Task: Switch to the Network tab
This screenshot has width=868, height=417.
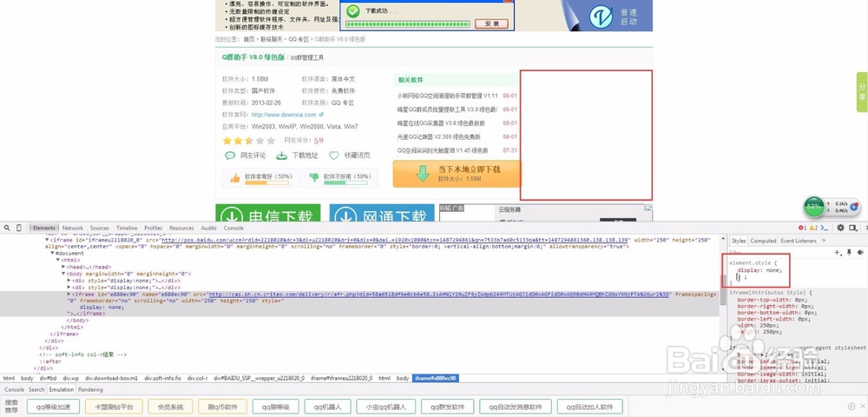Action: [73, 228]
